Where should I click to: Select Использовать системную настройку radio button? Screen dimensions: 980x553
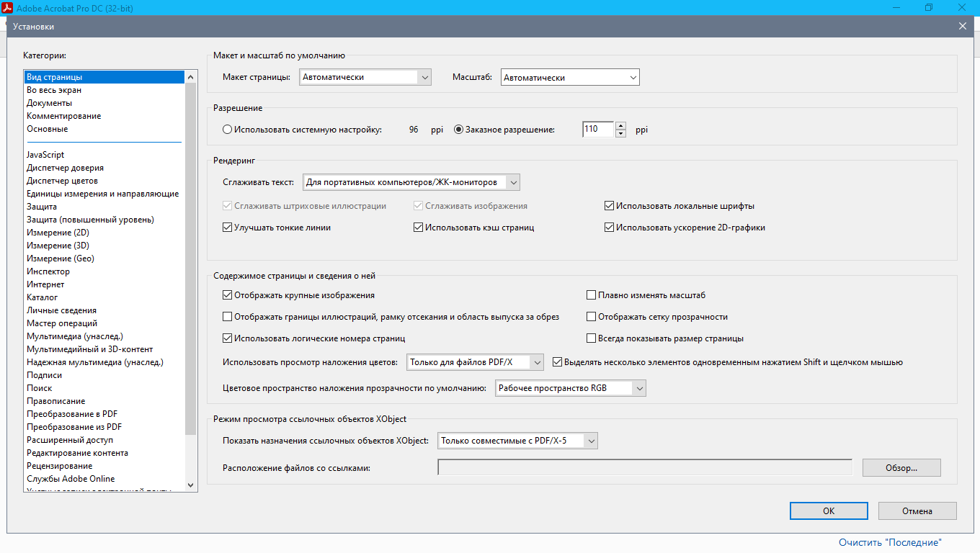click(228, 130)
